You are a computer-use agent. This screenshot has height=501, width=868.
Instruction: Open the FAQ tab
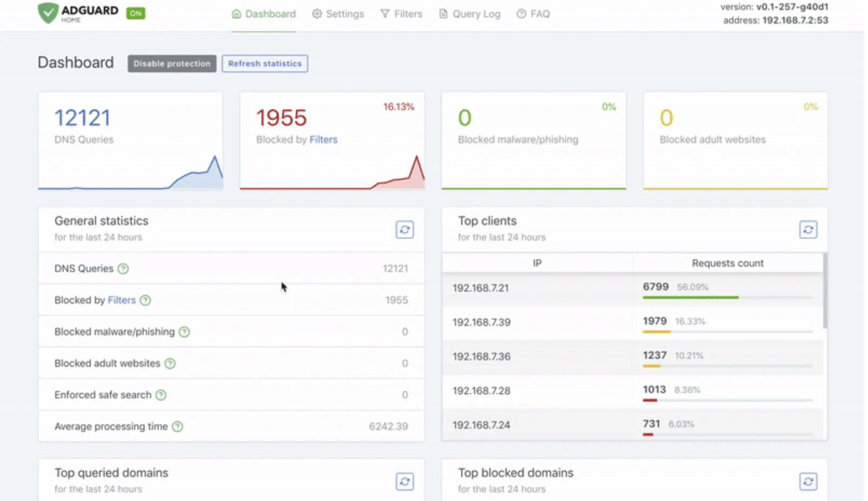[x=533, y=14]
